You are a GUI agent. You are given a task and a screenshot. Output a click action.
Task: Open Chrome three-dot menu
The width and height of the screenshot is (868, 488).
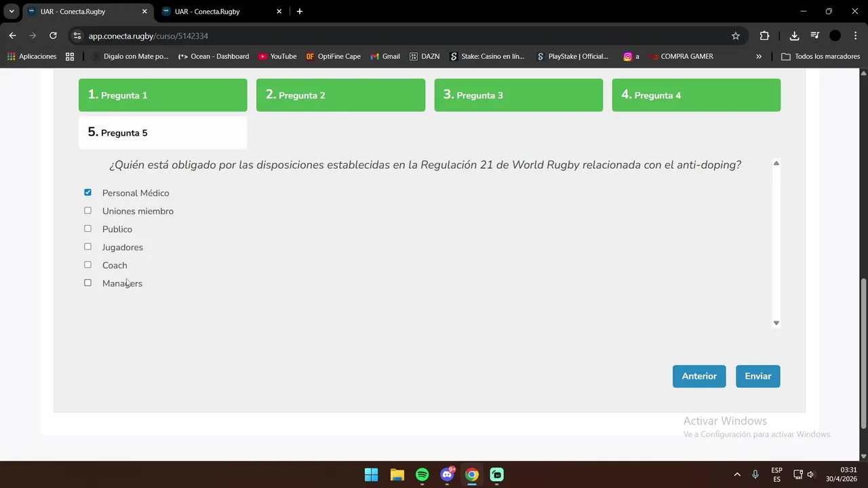point(855,36)
